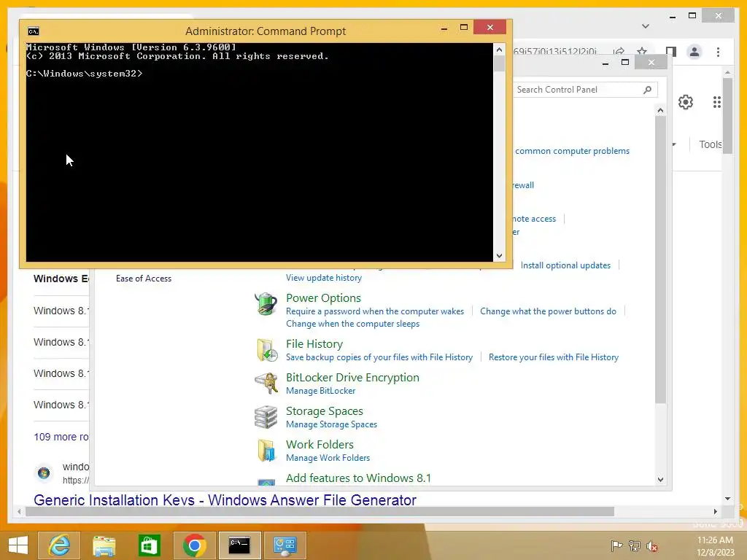Image resolution: width=747 pixels, height=560 pixels.
Task: Click Restore your files with File History
Action: (x=554, y=357)
